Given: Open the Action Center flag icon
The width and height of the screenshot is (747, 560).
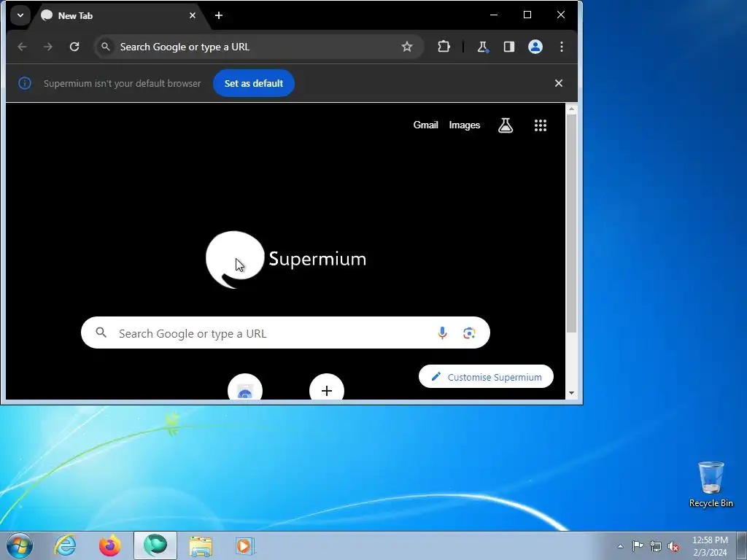Looking at the screenshot, I should coord(638,546).
